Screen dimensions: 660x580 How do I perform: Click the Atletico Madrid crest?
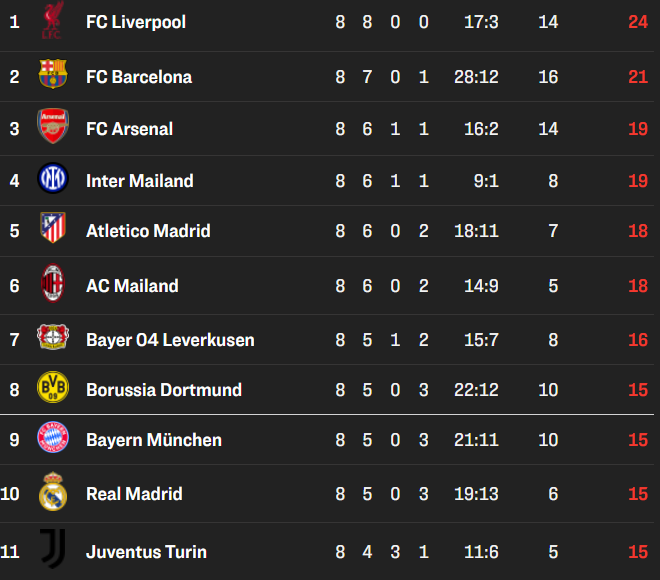click(53, 228)
